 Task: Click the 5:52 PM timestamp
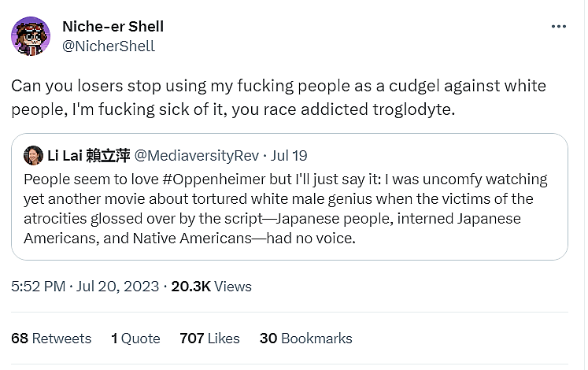pyautogui.click(x=38, y=287)
